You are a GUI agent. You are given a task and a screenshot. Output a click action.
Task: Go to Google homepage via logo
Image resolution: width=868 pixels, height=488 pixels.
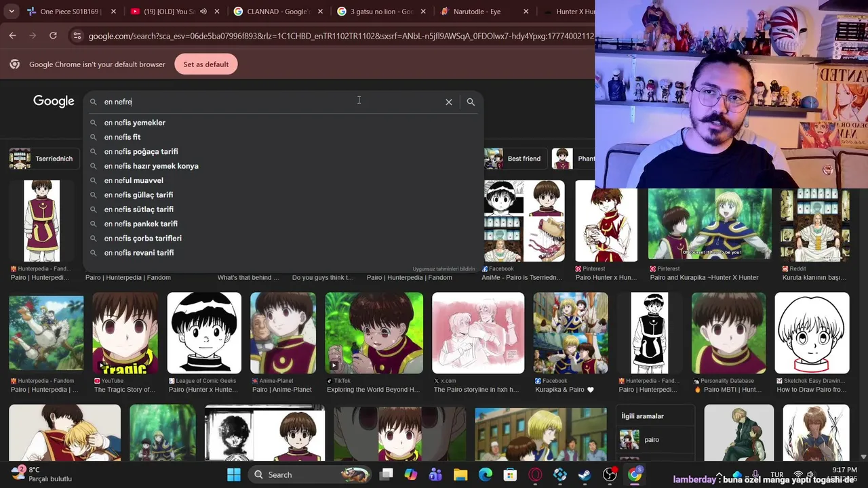click(54, 101)
